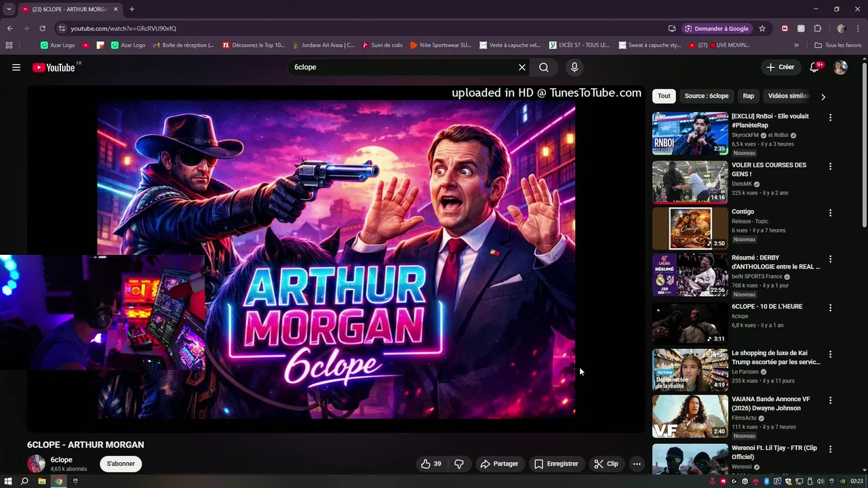Like the video (39 likes)
Screen dimensions: 868x488
coord(431,464)
